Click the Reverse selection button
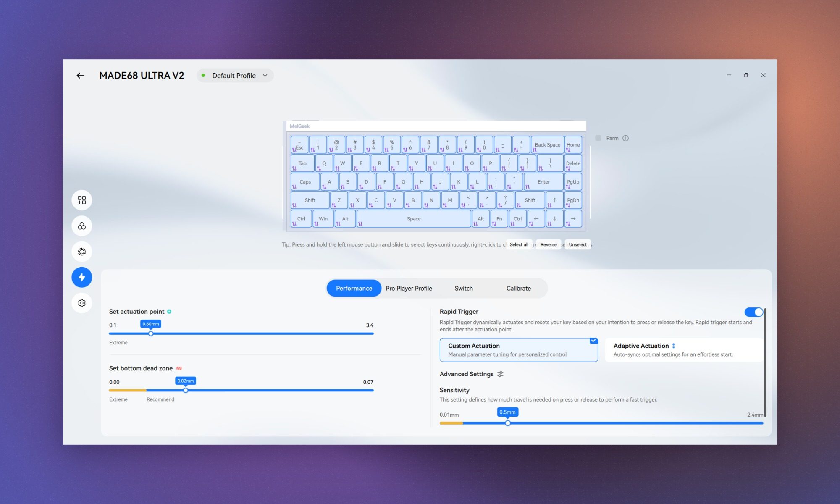Viewport: 840px width, 504px height. (549, 244)
